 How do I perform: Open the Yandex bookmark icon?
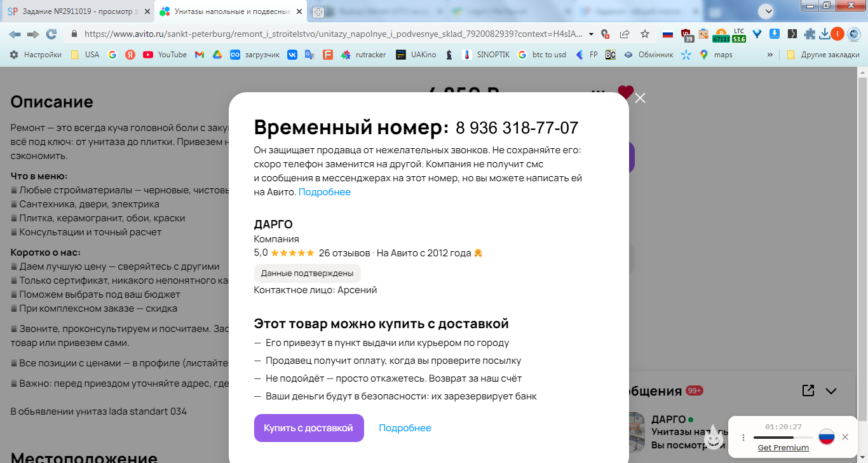(130, 55)
